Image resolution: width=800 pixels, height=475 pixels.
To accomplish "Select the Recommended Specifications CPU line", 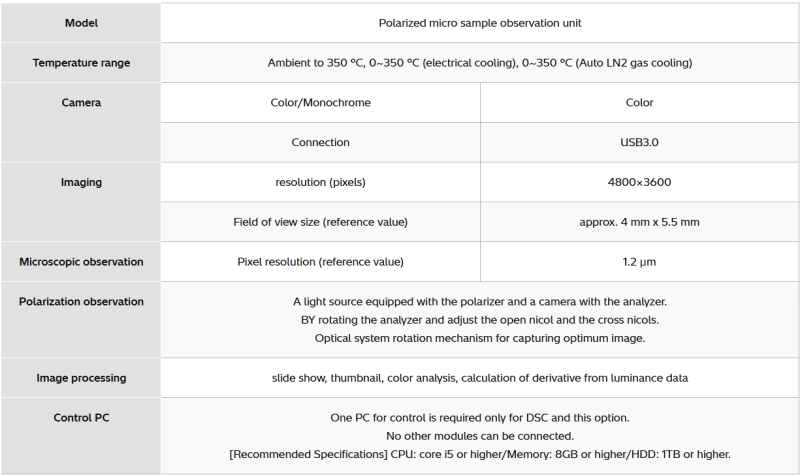I will 480,454.
